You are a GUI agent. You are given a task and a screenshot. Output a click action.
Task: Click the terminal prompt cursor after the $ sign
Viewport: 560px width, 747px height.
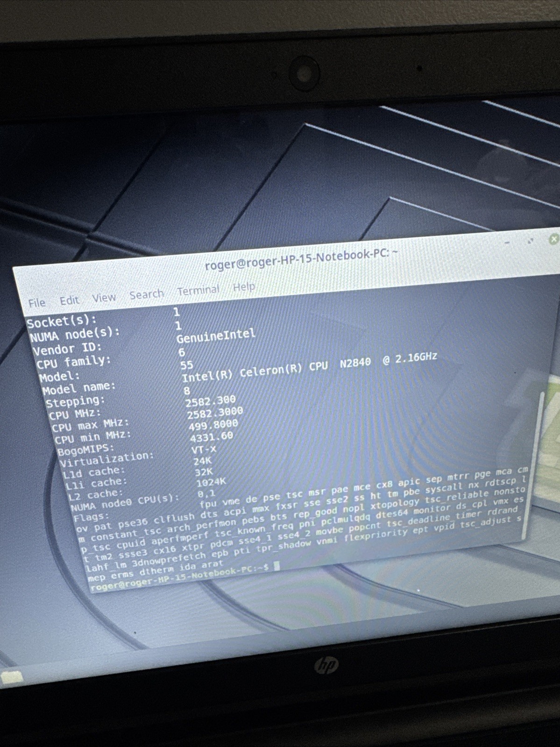[276, 566]
